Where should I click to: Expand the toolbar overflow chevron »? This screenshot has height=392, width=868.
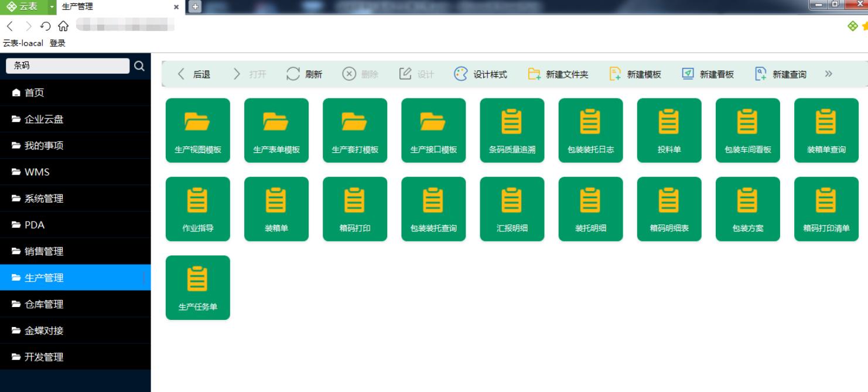(829, 74)
